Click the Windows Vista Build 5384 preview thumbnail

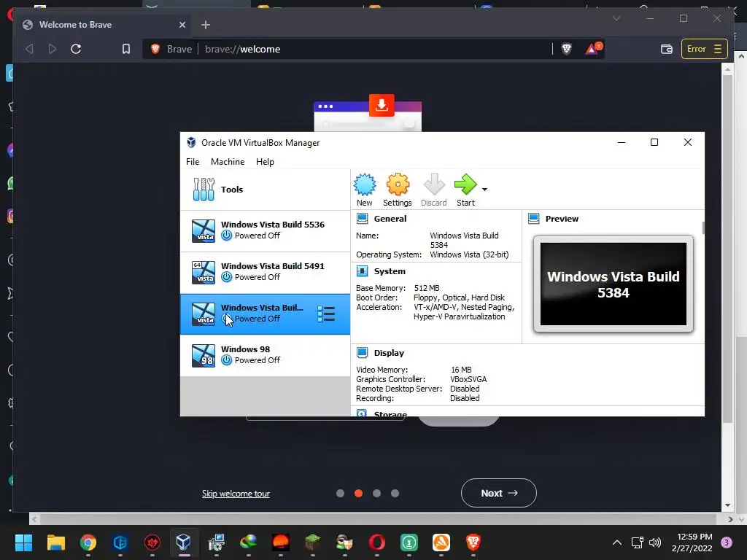pyautogui.click(x=613, y=284)
